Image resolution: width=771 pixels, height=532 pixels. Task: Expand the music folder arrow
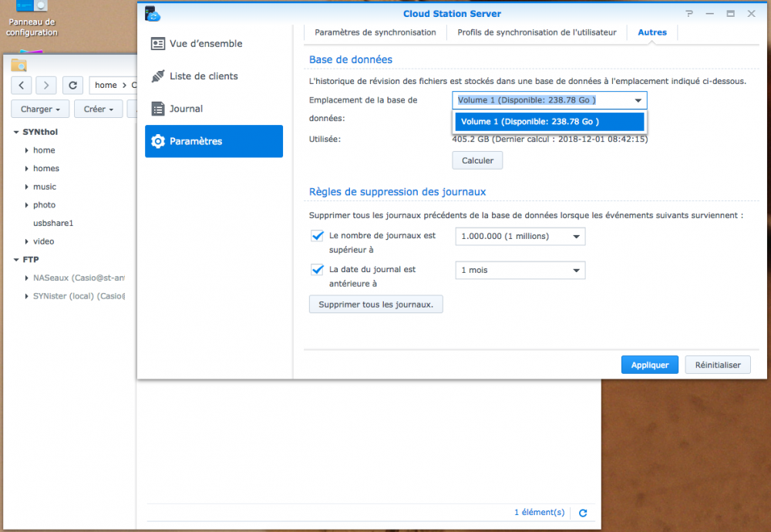click(x=26, y=187)
